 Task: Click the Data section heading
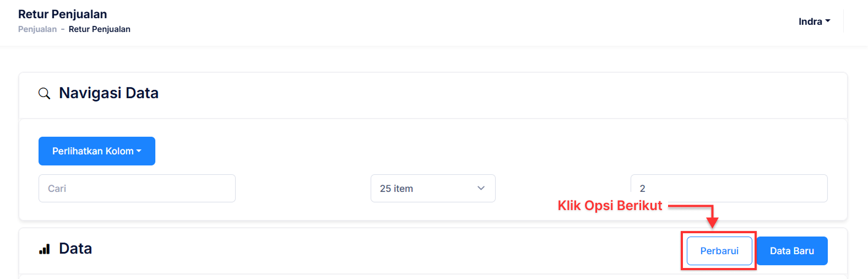tap(75, 249)
